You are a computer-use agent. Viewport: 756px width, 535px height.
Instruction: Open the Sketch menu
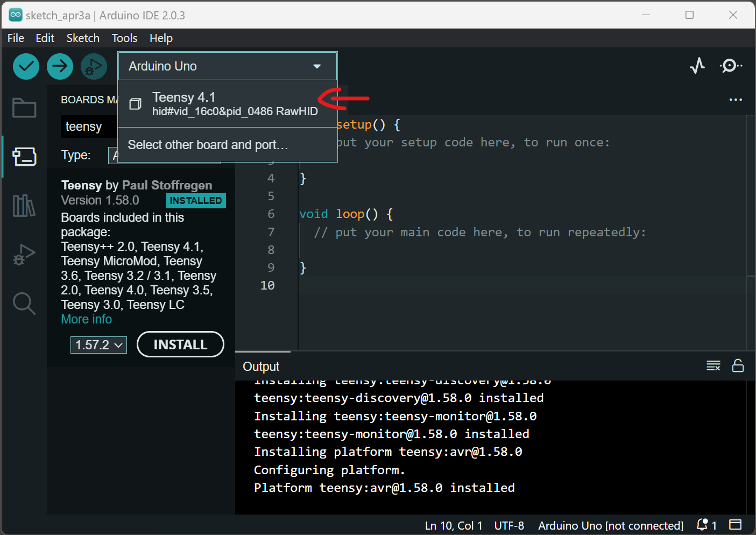[83, 38]
